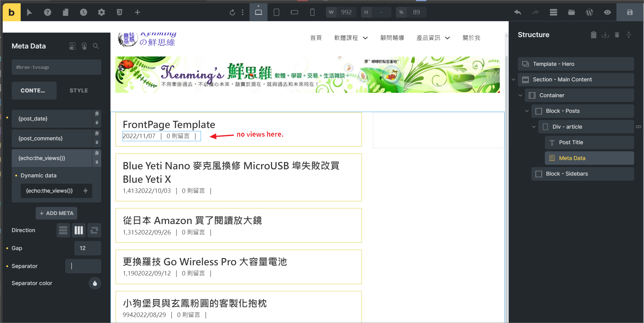Clone the {post_comments} meta item
The width and height of the screenshot is (644, 323).
point(97,133)
